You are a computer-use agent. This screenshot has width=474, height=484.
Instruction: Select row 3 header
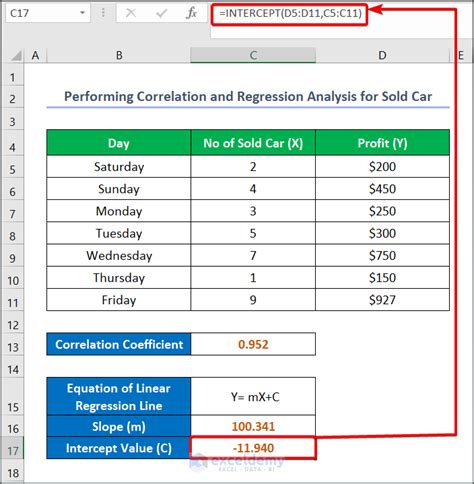(x=13, y=119)
